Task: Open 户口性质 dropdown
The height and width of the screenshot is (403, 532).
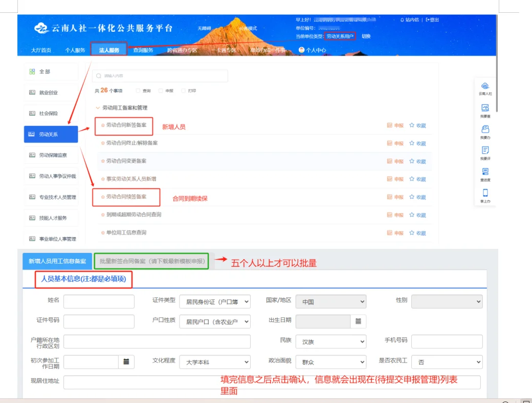Action: [215, 322]
